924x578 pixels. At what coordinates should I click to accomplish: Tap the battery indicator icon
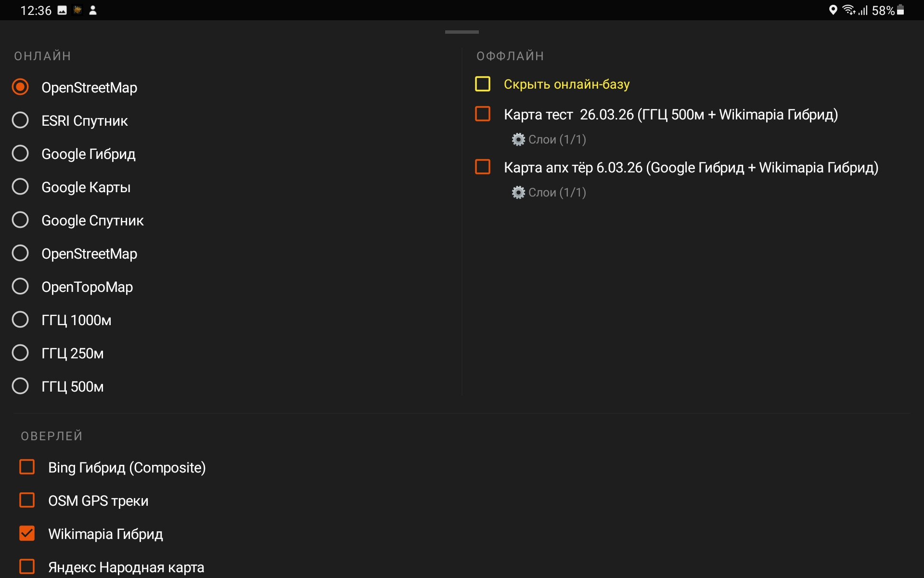[x=900, y=10]
